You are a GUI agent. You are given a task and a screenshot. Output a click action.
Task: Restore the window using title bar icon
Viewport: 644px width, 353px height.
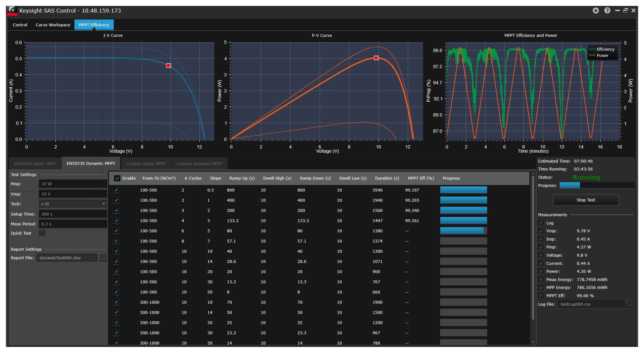(x=625, y=10)
